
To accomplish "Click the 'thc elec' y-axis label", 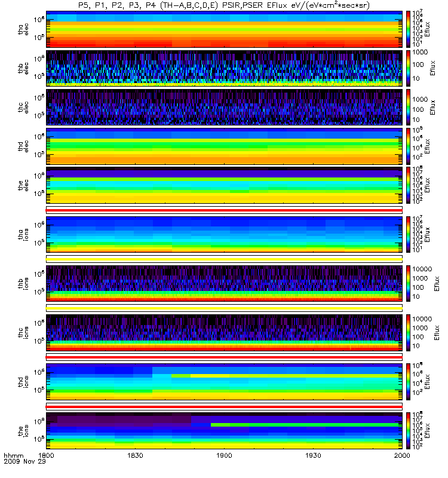I will pos(23,108).
